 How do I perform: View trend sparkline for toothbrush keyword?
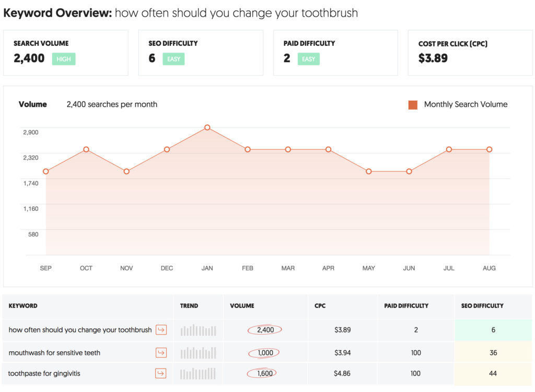click(198, 330)
